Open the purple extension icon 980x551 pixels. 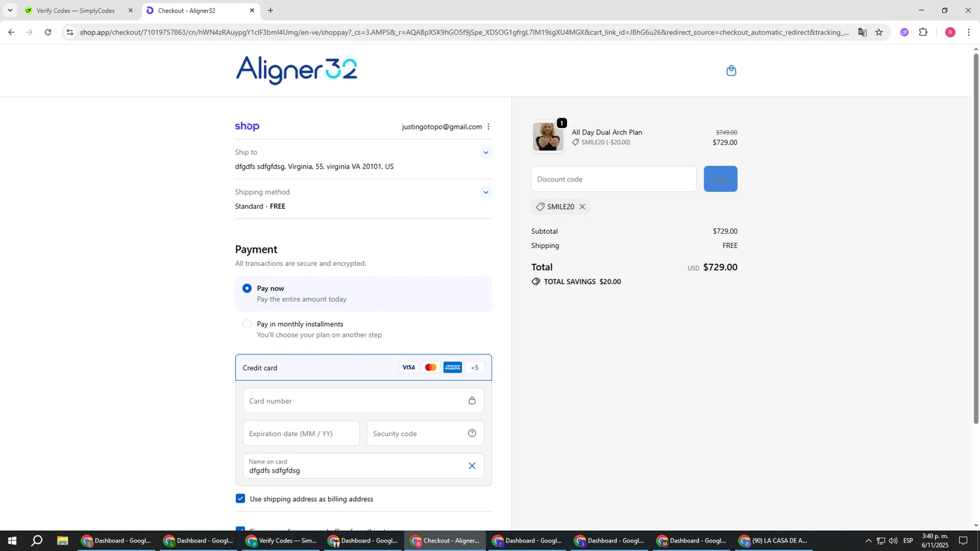(x=904, y=32)
